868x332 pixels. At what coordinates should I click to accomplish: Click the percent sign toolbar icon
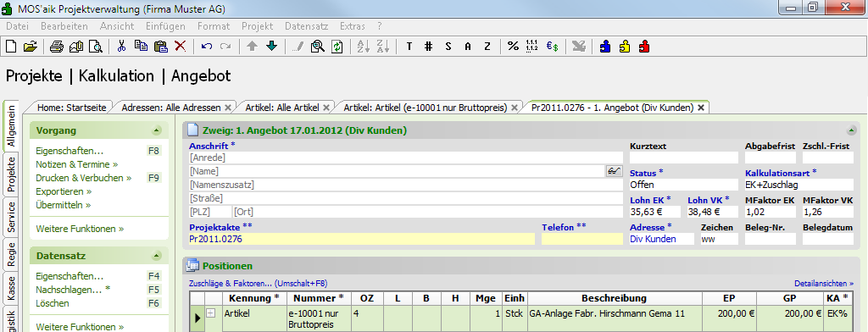[513, 47]
